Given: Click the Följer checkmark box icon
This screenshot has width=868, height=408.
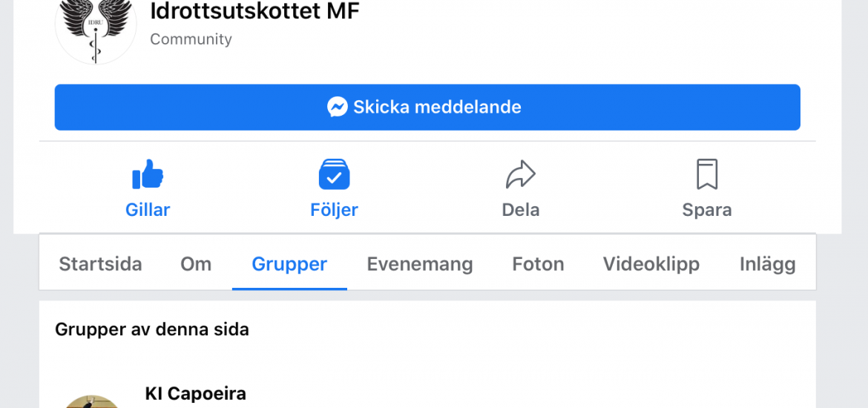Looking at the screenshot, I should 334,174.
